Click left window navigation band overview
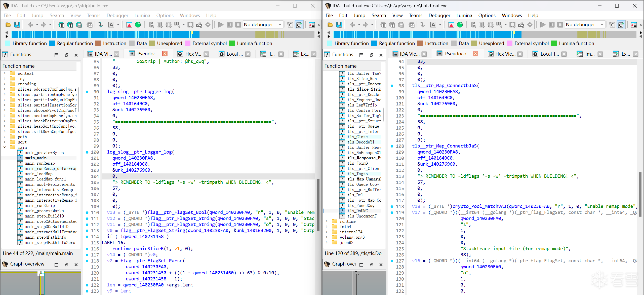Image resolution: width=644 pixels, height=295 pixels. click(x=163, y=34)
